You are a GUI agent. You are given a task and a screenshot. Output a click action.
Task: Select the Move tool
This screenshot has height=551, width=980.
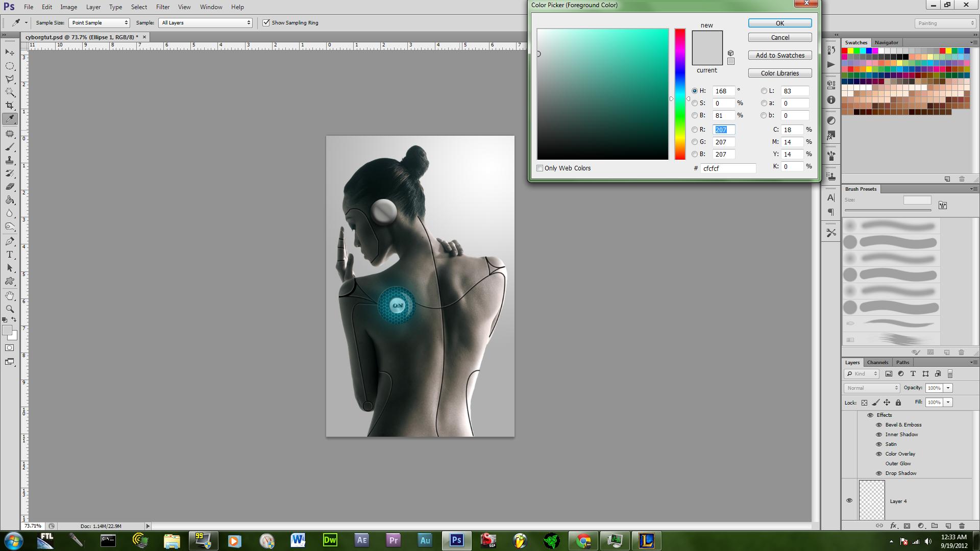click(x=10, y=53)
